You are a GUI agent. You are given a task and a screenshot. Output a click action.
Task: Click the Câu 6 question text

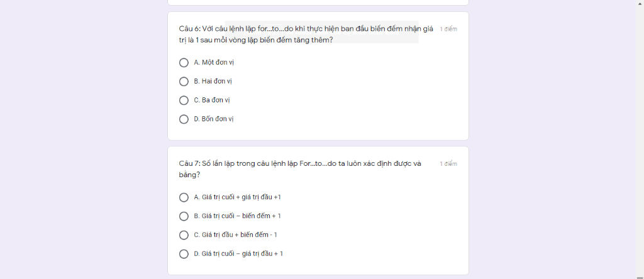point(306,35)
